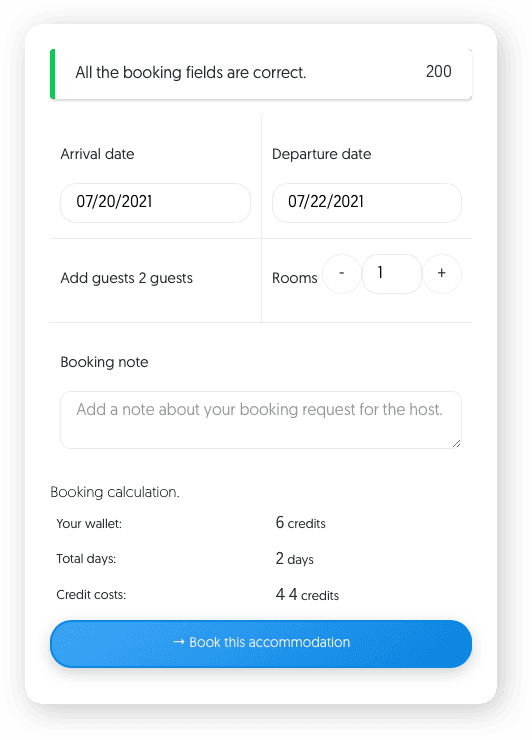The width and height of the screenshot is (532, 740).
Task: Click the Departure date label
Action: coord(321,154)
